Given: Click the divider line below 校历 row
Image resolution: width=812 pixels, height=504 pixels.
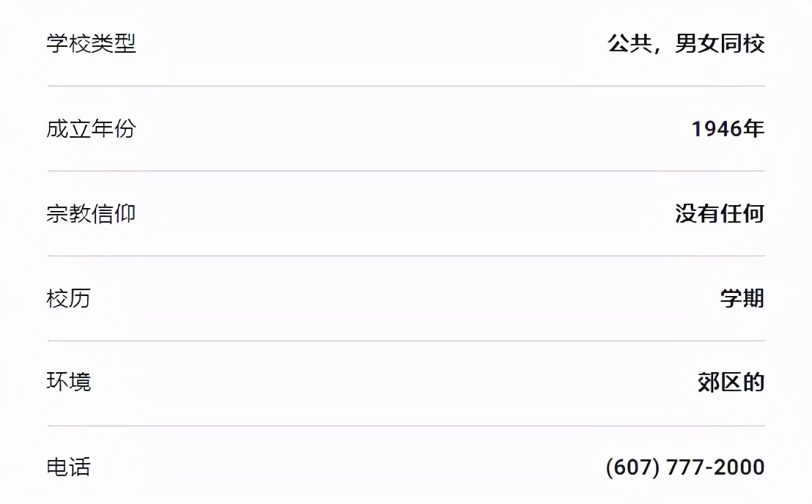Looking at the screenshot, I should [x=406, y=341].
